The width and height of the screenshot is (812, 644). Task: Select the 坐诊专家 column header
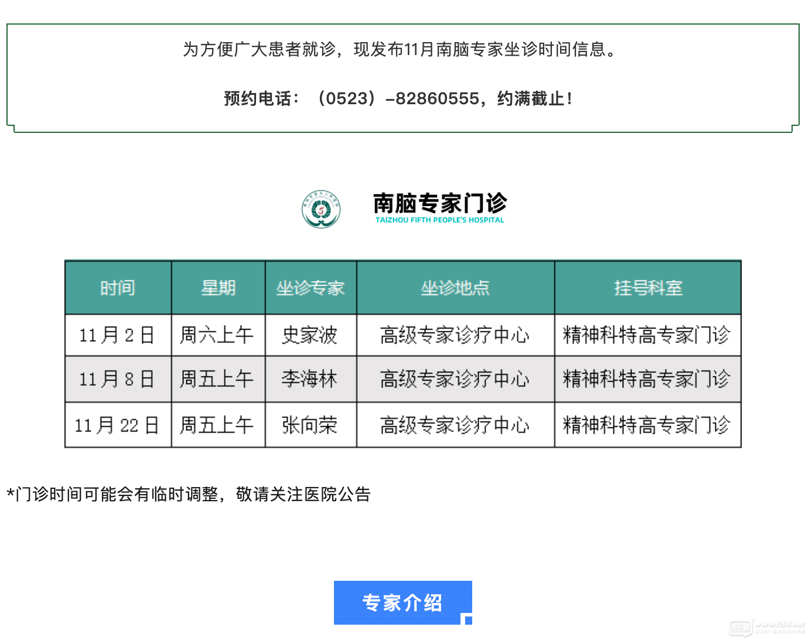click(311, 288)
